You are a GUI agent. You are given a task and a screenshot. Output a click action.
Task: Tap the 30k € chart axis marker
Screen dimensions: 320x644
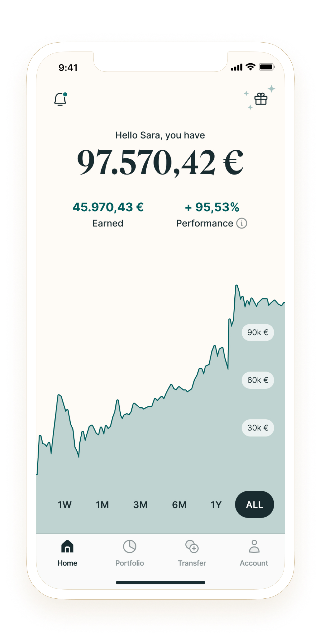coord(258,428)
